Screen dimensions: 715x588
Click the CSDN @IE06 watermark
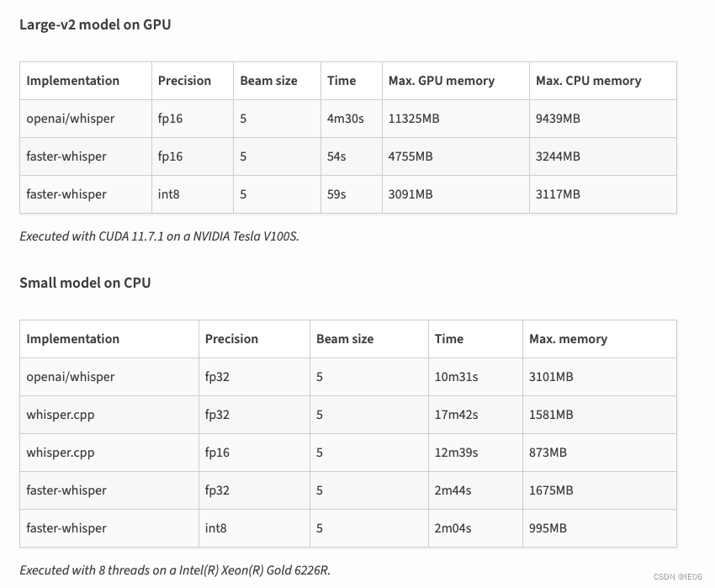(x=678, y=576)
